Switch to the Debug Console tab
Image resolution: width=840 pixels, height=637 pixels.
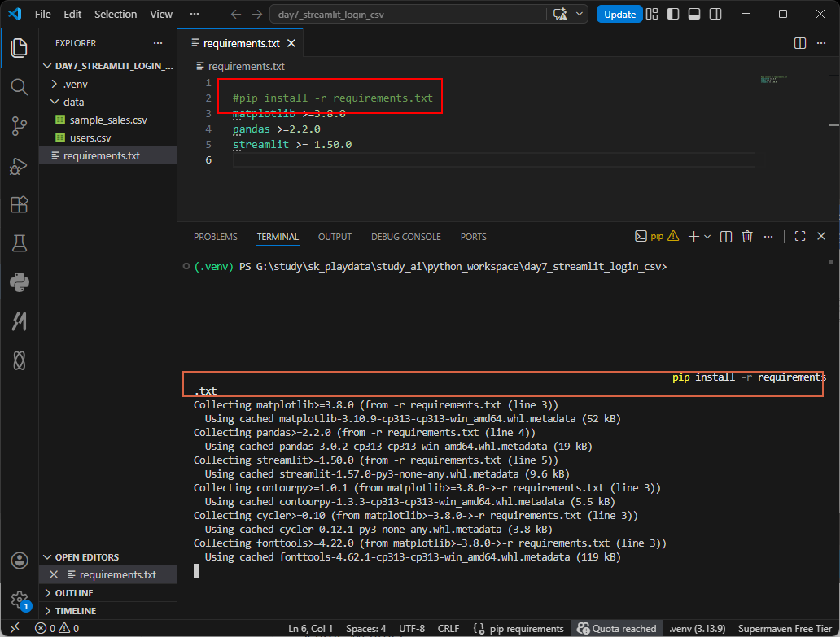tap(406, 237)
